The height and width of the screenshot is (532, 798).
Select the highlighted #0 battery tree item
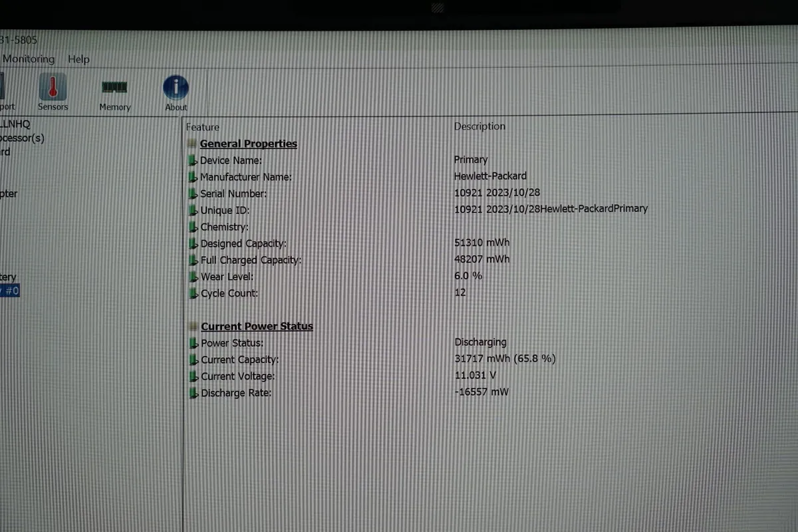tap(11, 291)
